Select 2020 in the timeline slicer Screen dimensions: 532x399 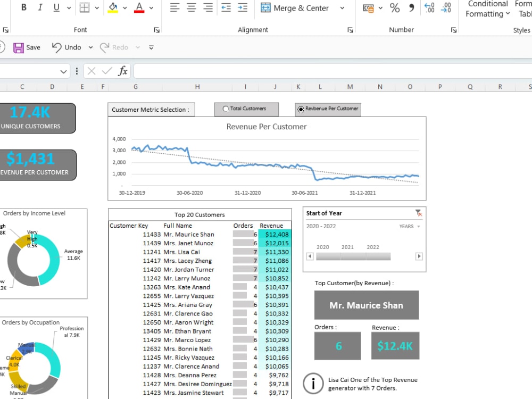click(328, 256)
